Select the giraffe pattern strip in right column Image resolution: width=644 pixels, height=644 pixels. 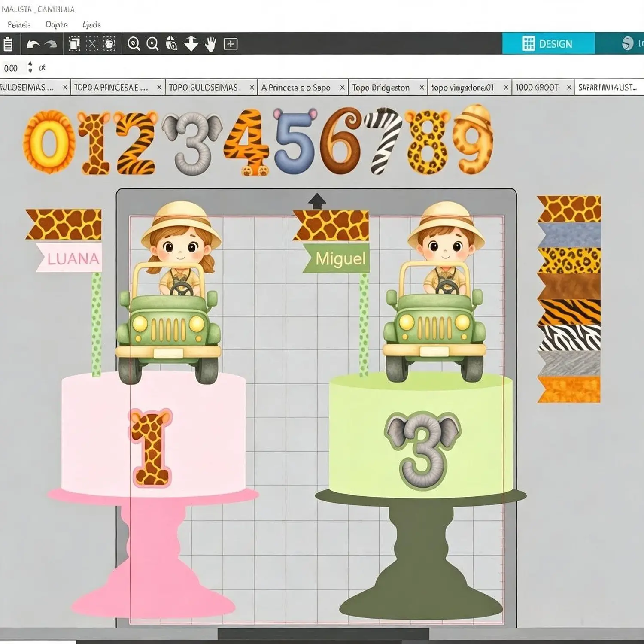coord(569,209)
